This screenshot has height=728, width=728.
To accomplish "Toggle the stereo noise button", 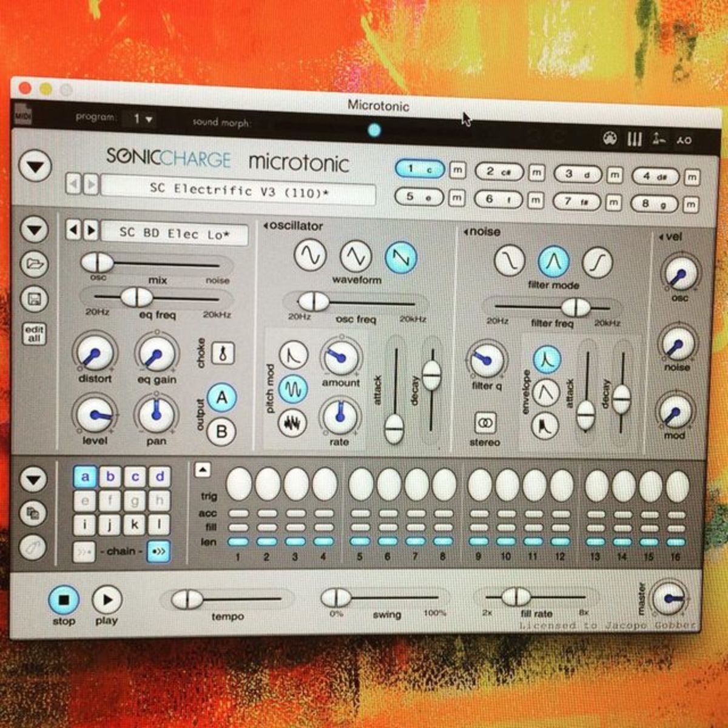I will 485,423.
